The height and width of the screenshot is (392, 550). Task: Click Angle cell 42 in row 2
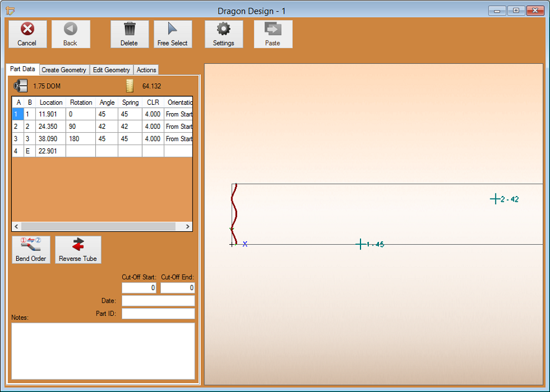pos(107,126)
